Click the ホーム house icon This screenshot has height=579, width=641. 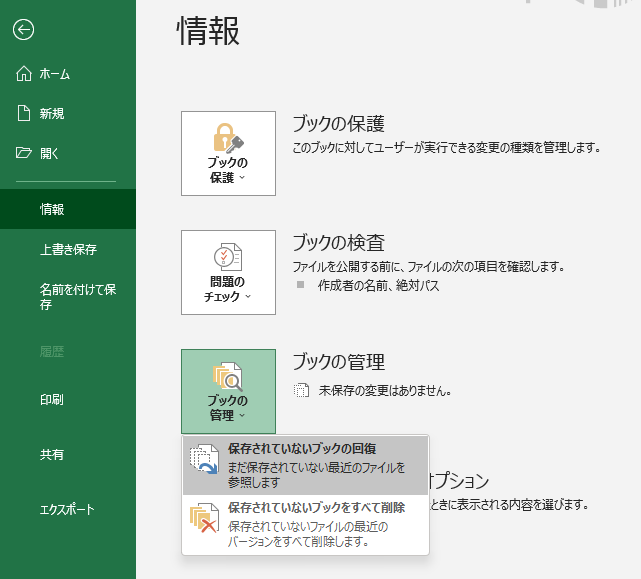24,74
